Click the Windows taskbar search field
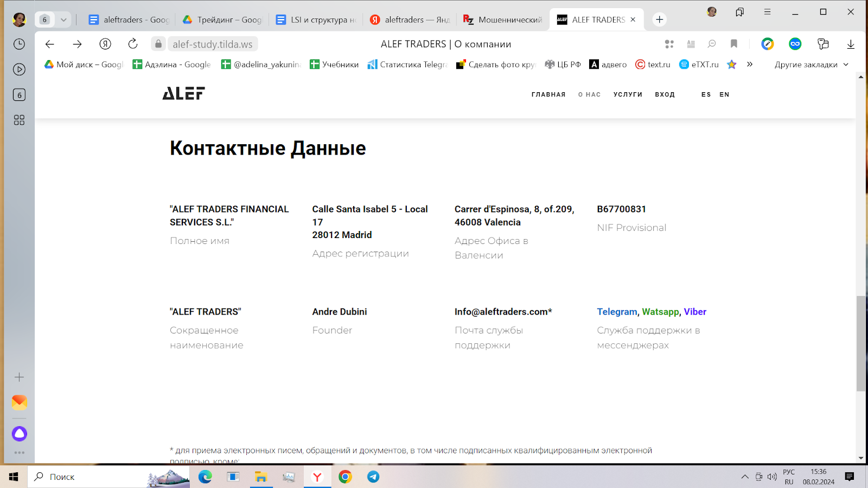Viewport: 868px width, 488px height. point(108,477)
